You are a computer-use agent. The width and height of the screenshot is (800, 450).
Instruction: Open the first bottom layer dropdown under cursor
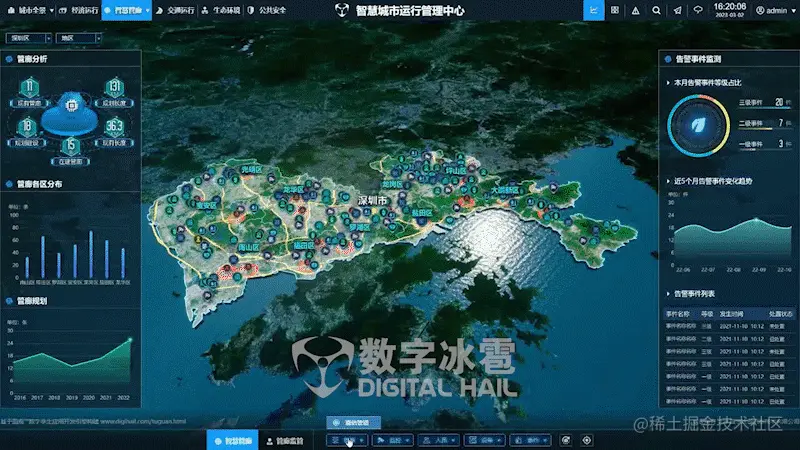click(347, 440)
